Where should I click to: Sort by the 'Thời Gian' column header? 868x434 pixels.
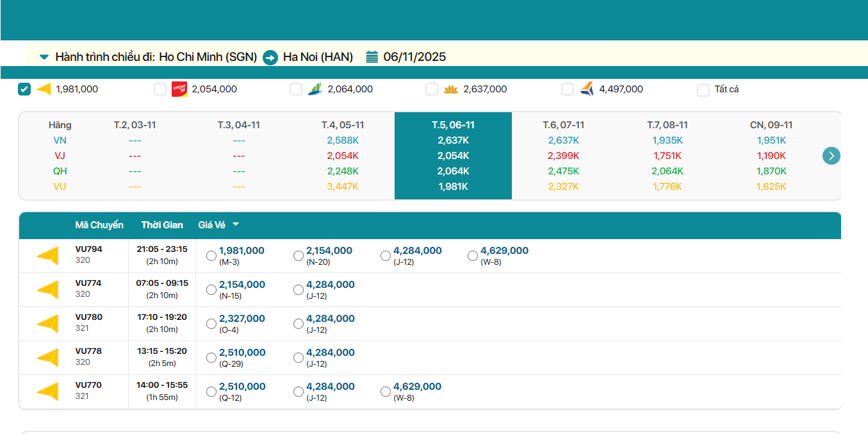(x=162, y=225)
